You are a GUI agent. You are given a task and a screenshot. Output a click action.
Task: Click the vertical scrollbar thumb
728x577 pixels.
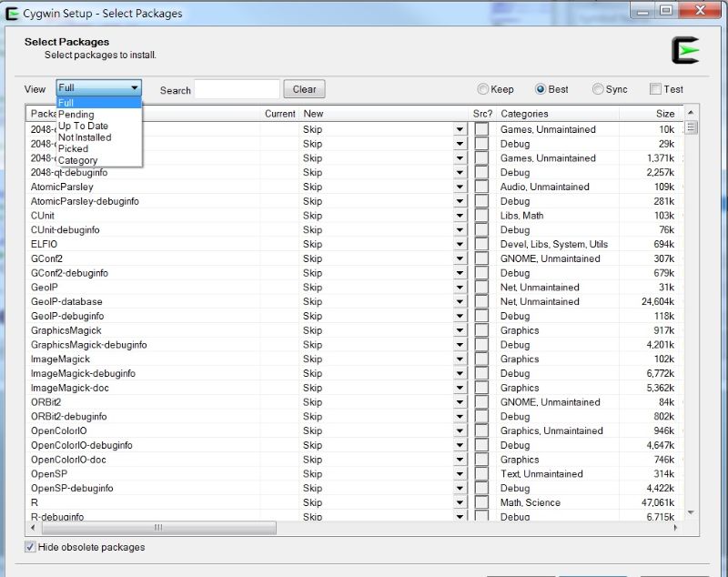point(691,127)
